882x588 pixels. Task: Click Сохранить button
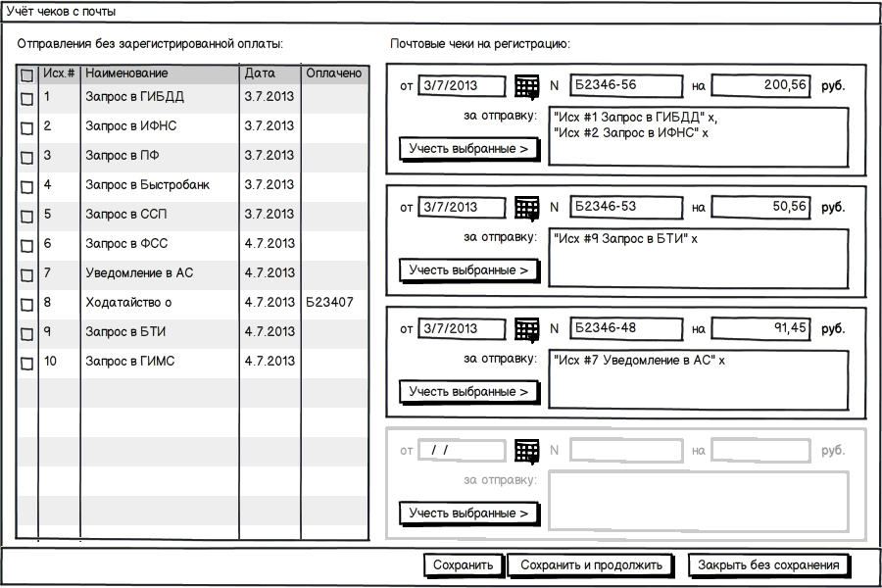(463, 565)
